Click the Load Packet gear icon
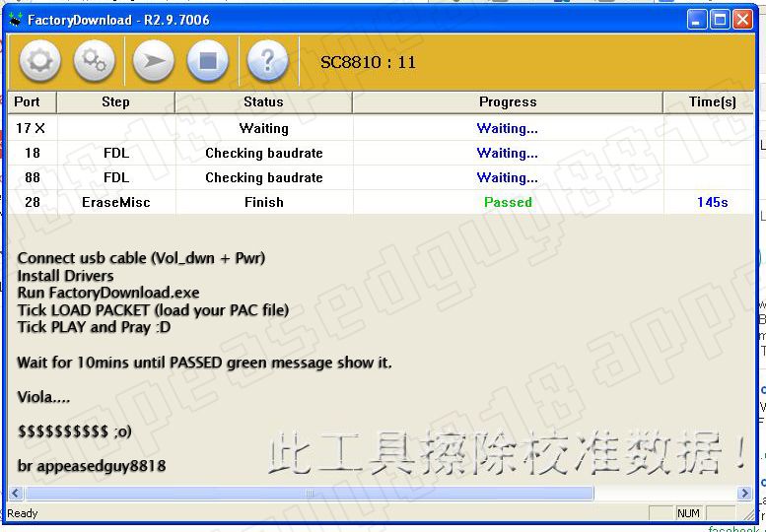The image size is (766, 532). click(x=39, y=62)
